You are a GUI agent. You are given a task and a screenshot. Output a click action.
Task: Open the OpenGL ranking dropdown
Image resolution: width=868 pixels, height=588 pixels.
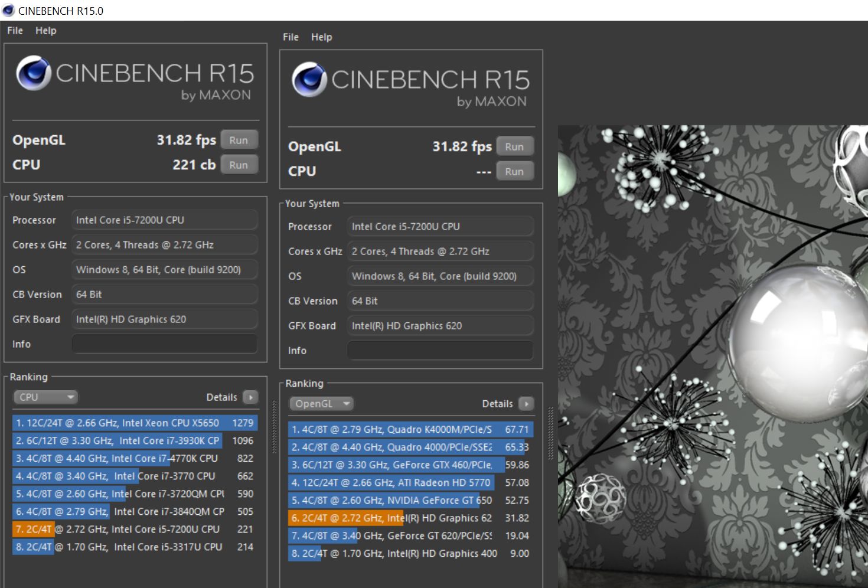pyautogui.click(x=321, y=404)
